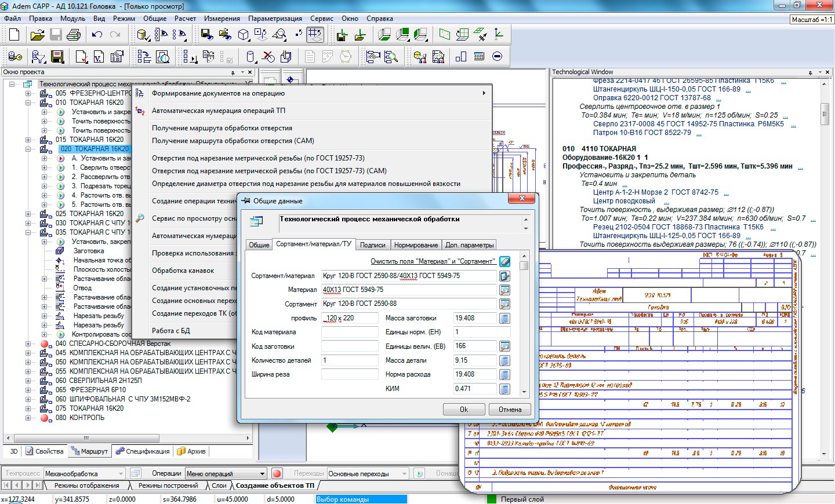Click the eraser icon beside clear fields link
The width and height of the screenshot is (835, 504).
(x=504, y=261)
